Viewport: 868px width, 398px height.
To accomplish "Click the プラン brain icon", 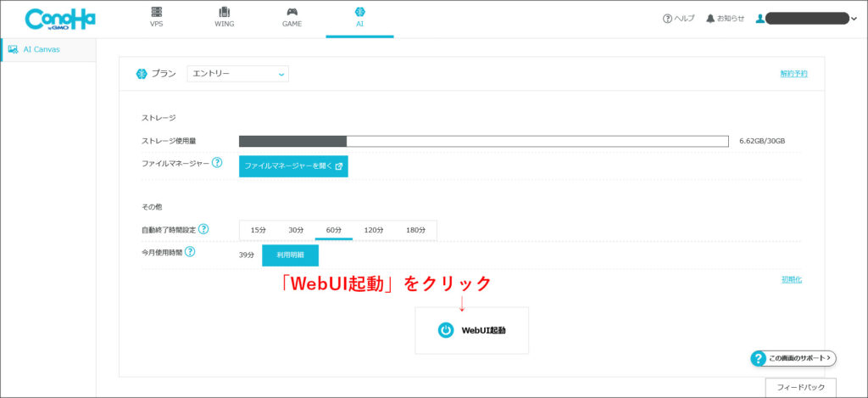I will coord(142,74).
